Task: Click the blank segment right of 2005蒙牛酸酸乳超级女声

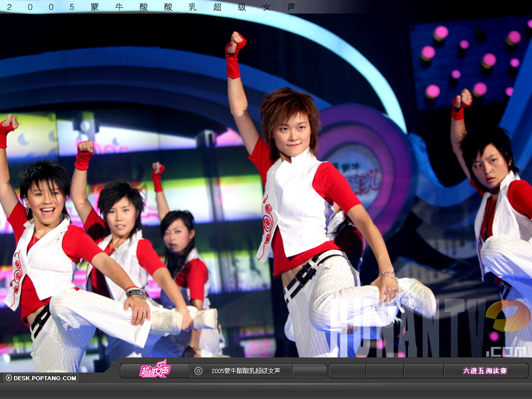Action: [309, 370]
